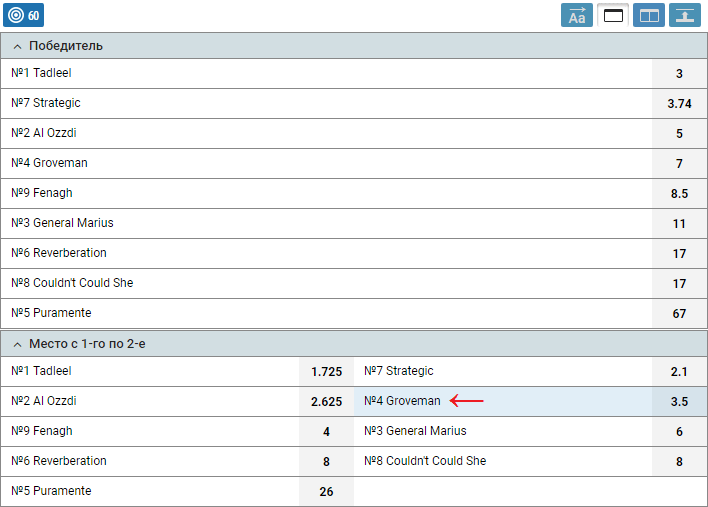Click №9 Fenagh in place market

(42, 431)
